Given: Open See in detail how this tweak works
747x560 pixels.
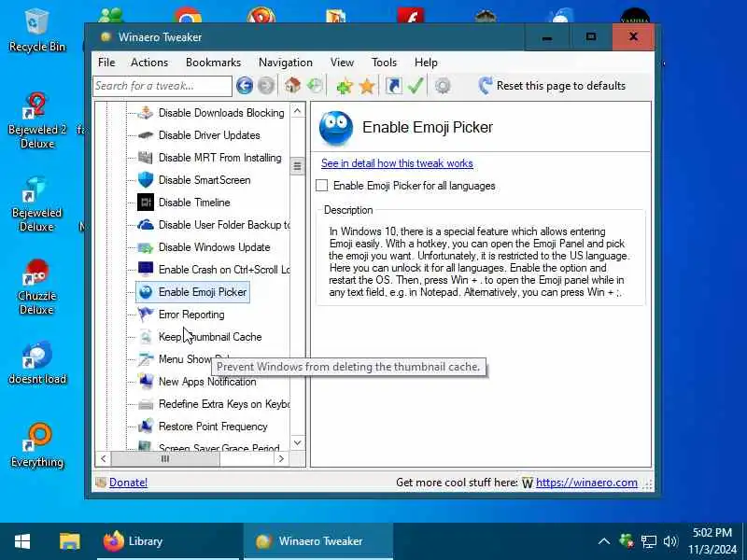Looking at the screenshot, I should 397,163.
